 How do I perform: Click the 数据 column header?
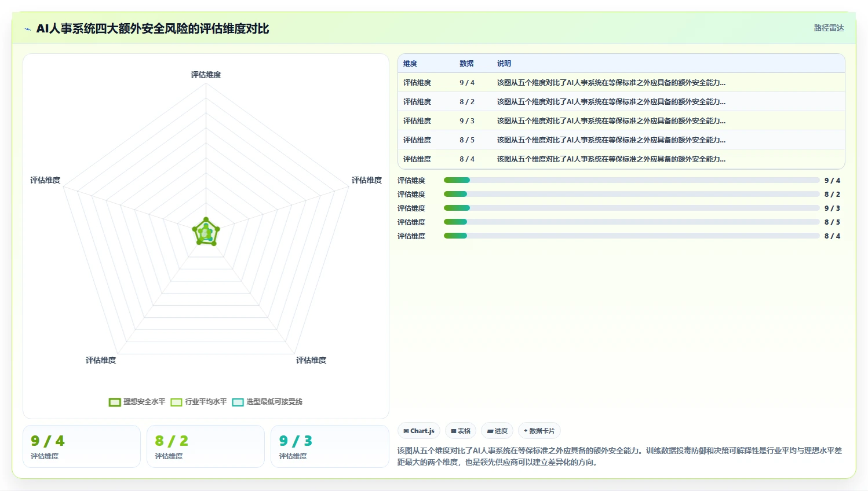coord(466,64)
